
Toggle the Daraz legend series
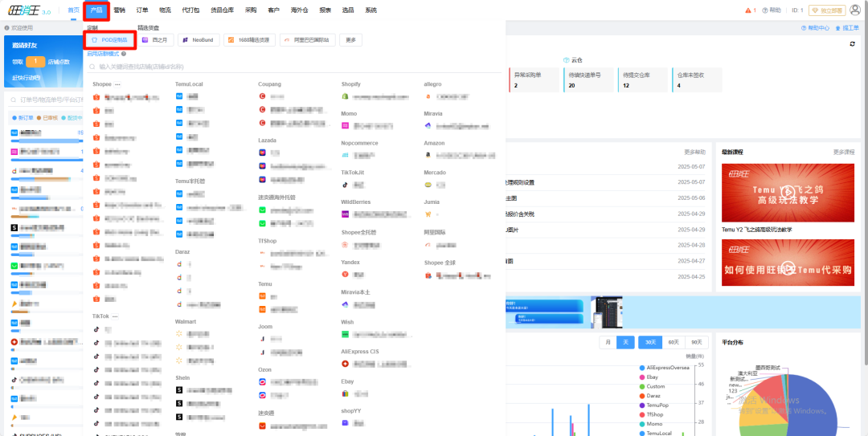pos(649,396)
